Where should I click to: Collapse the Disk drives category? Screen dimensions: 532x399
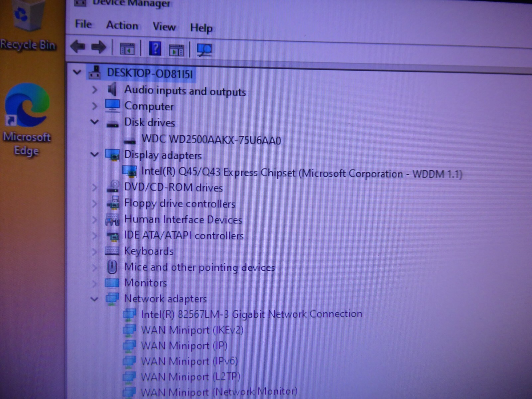95,122
